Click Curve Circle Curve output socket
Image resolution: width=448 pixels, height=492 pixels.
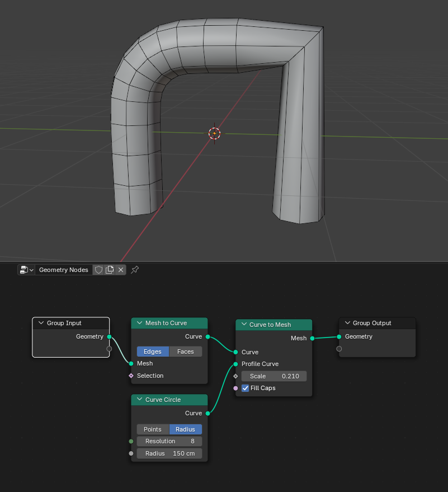pos(208,413)
